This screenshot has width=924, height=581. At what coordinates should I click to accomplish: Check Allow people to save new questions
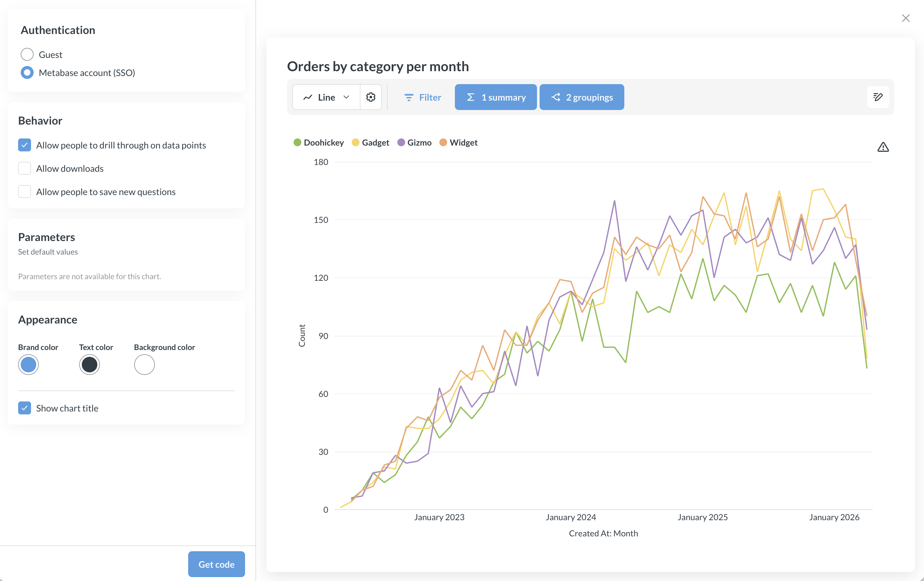click(x=24, y=191)
